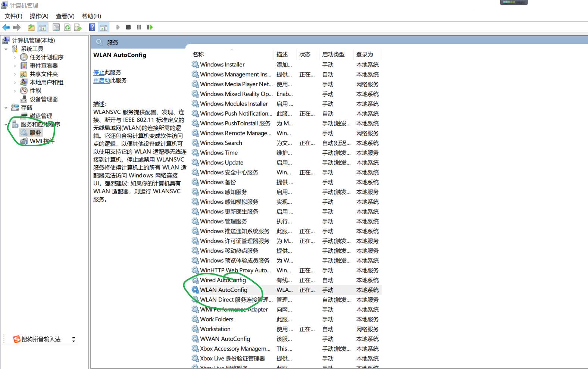Collapse the 系统工具 tree node

(x=6, y=49)
